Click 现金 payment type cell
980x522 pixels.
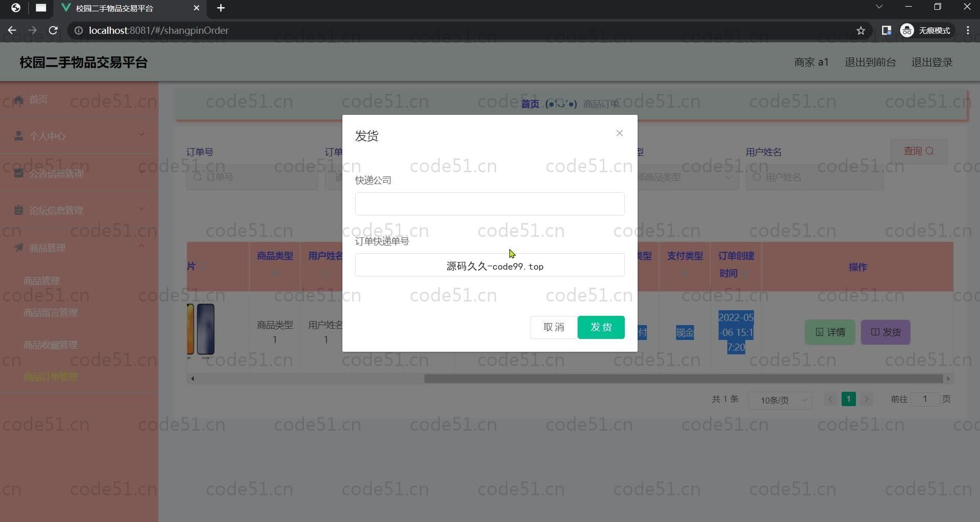[x=685, y=332]
